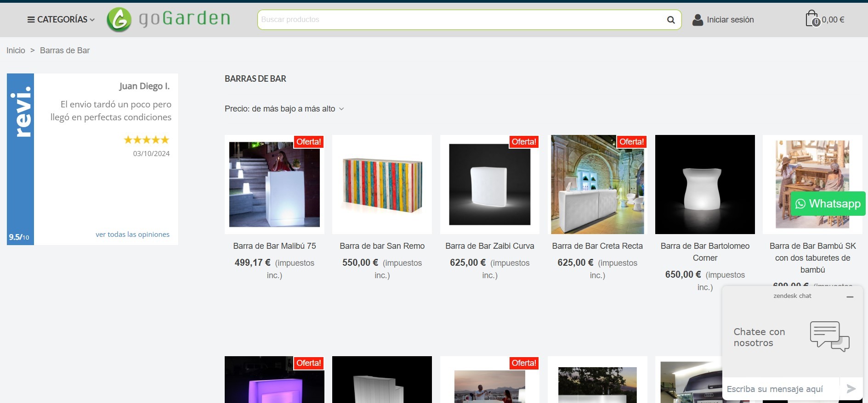Click the 550,00 € price
868x403 pixels.
[x=360, y=263]
